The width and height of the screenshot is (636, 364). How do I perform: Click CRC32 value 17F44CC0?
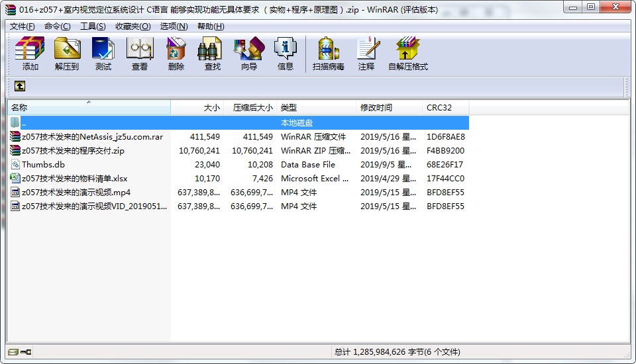pos(445,178)
